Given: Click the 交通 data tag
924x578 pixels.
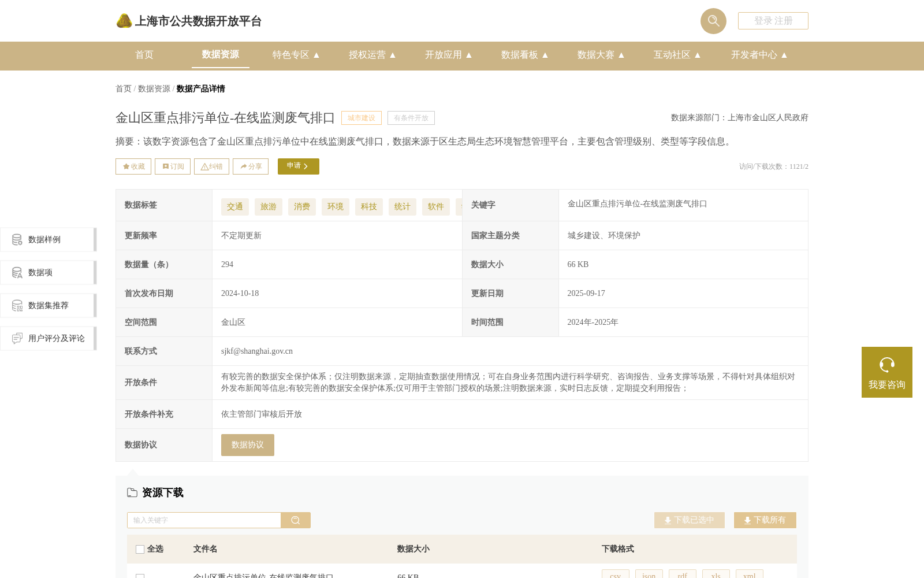Looking at the screenshot, I should pos(235,207).
